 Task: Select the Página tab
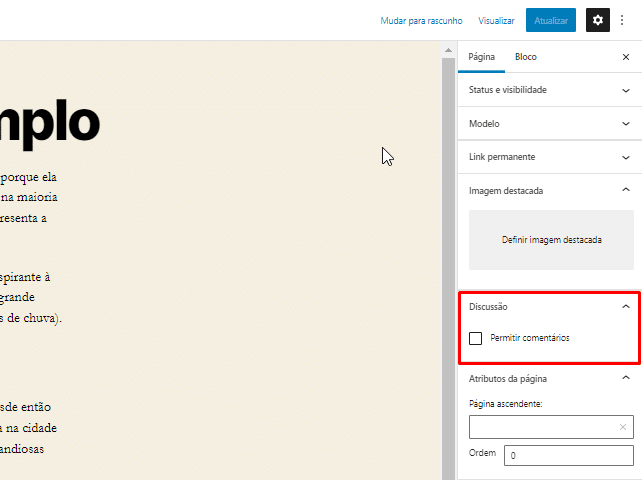tap(482, 57)
